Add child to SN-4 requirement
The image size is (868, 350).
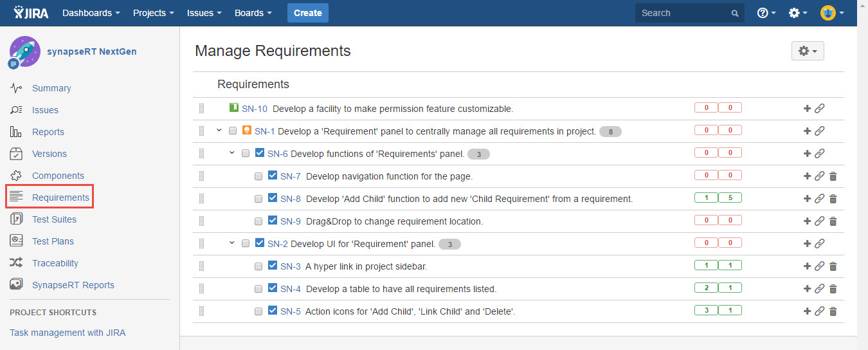tap(807, 289)
